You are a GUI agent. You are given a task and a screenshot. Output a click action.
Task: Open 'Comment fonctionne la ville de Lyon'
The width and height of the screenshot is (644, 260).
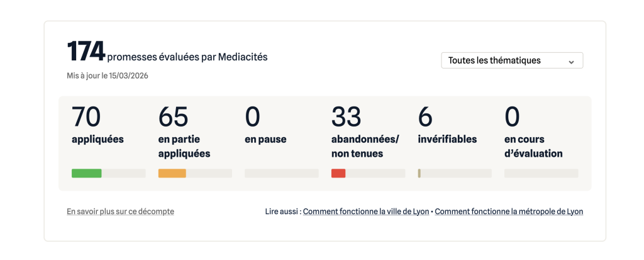367,212
